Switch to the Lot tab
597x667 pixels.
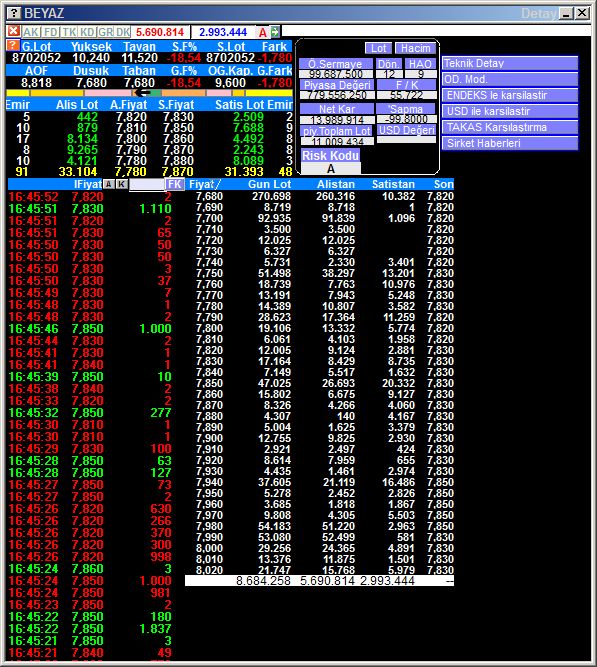(x=378, y=48)
